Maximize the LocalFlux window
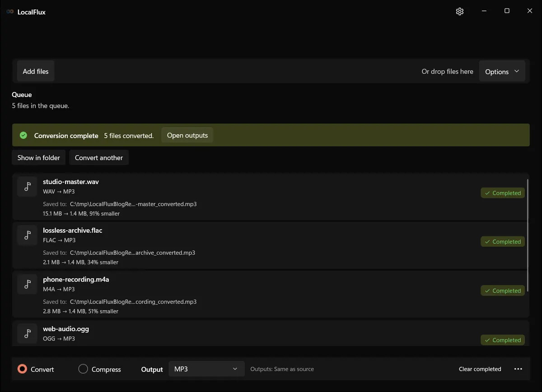This screenshot has width=542, height=392. [507, 11]
